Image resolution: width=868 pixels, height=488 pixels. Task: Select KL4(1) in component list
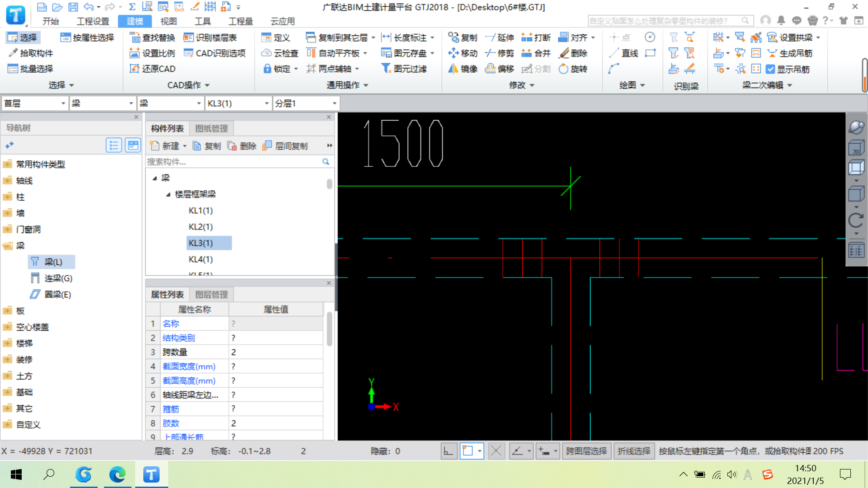pyautogui.click(x=201, y=259)
